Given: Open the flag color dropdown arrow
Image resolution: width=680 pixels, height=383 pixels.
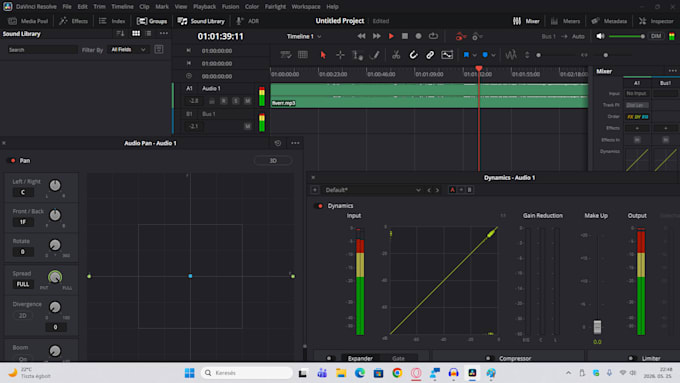Looking at the screenshot, I should 474,56.
